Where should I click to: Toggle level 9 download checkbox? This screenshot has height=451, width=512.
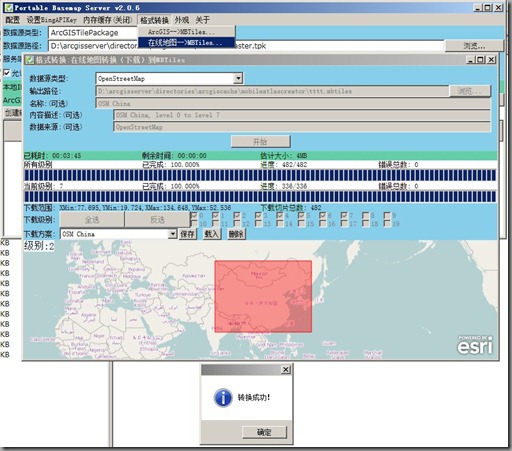click(x=387, y=215)
